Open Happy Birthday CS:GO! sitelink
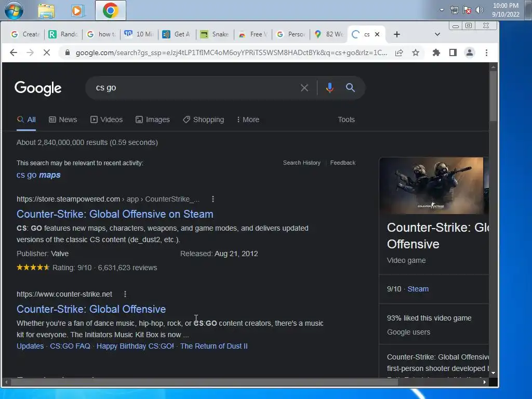 [x=135, y=346]
